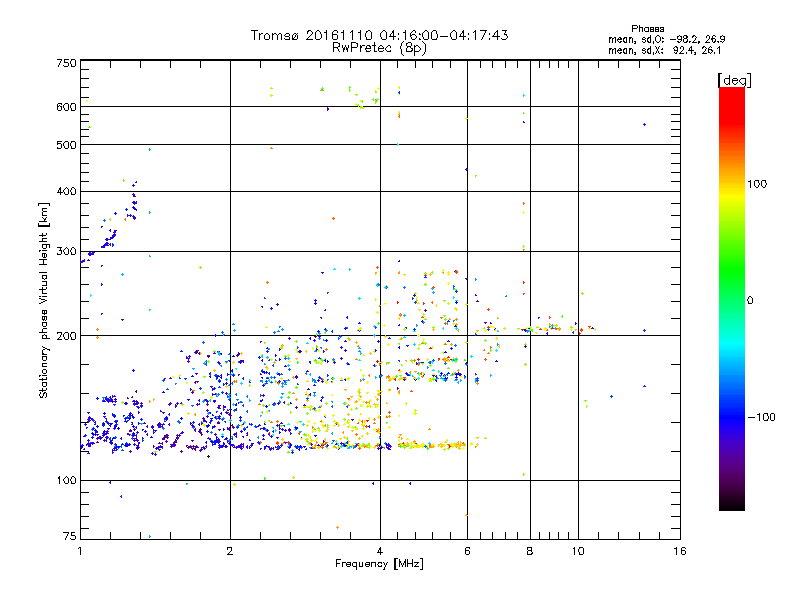Click the y-axis label '100'

pos(66,480)
